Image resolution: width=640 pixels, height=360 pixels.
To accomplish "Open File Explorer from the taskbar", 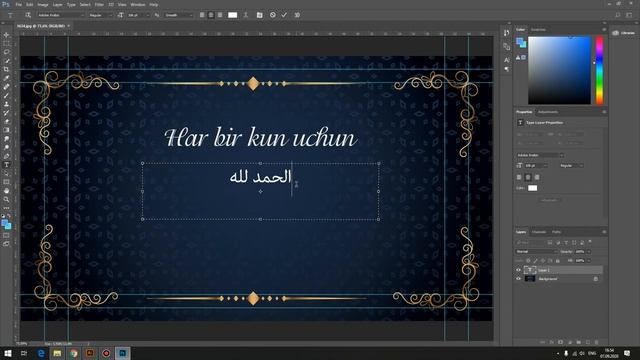I will pyautogui.click(x=57, y=353).
